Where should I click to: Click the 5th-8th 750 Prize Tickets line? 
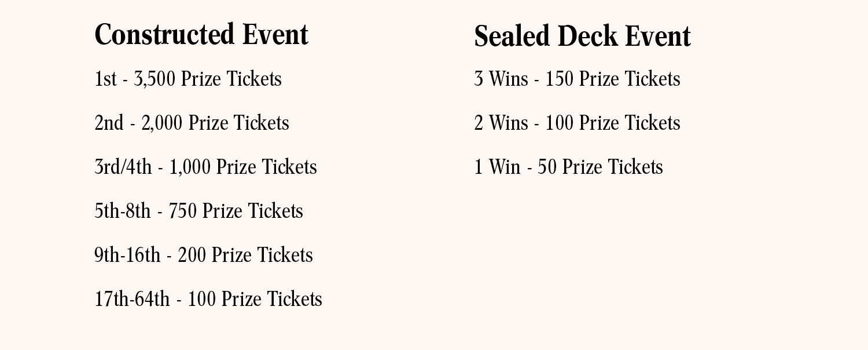(x=198, y=211)
